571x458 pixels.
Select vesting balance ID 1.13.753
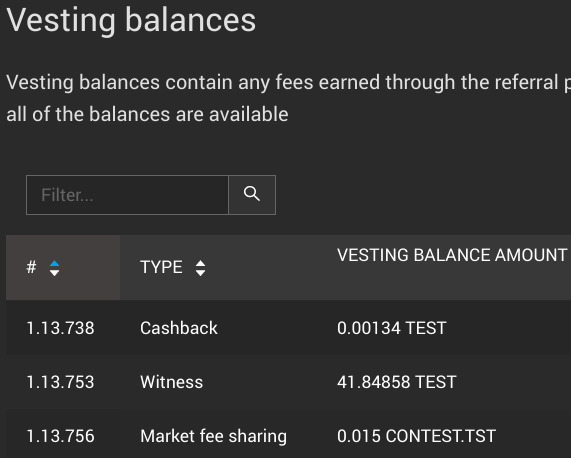[x=60, y=382]
